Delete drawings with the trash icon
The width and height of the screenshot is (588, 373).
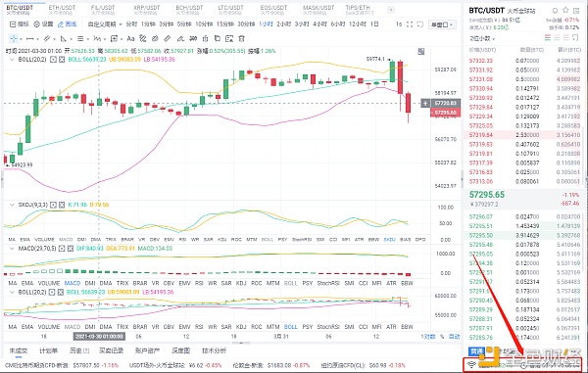[x=242, y=38]
